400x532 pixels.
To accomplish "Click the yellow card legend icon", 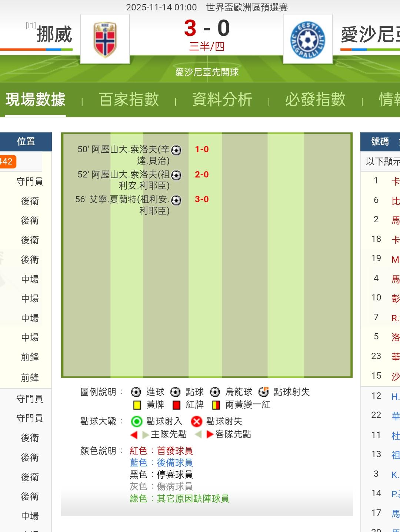I will [x=137, y=405].
